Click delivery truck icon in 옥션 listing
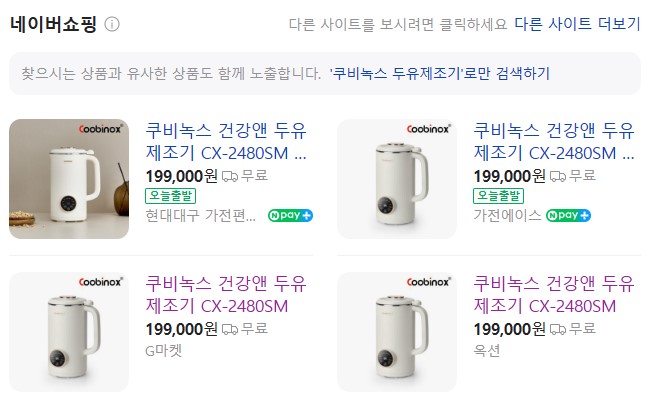657x405 pixels. (x=558, y=329)
